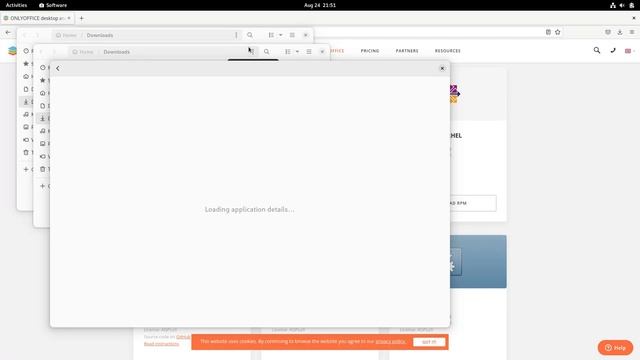Open Pictures in the rear Files sidebar

(x=26, y=127)
